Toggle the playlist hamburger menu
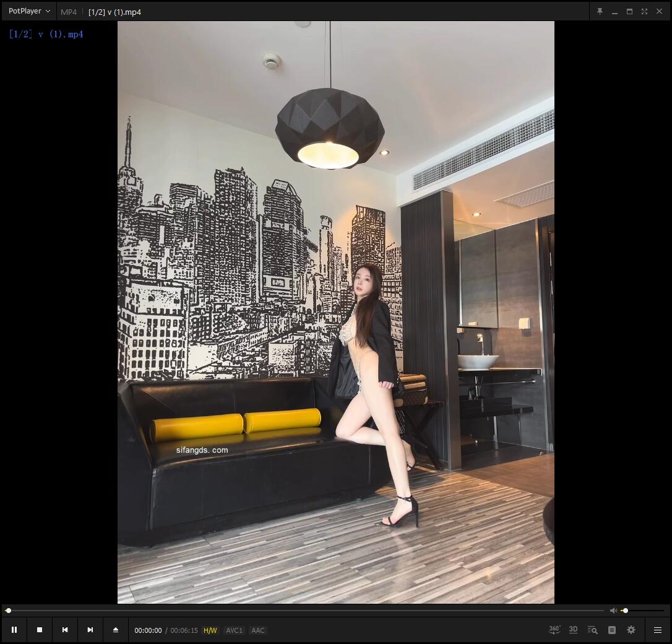Screen dimensions: 672x644 pos(657,630)
